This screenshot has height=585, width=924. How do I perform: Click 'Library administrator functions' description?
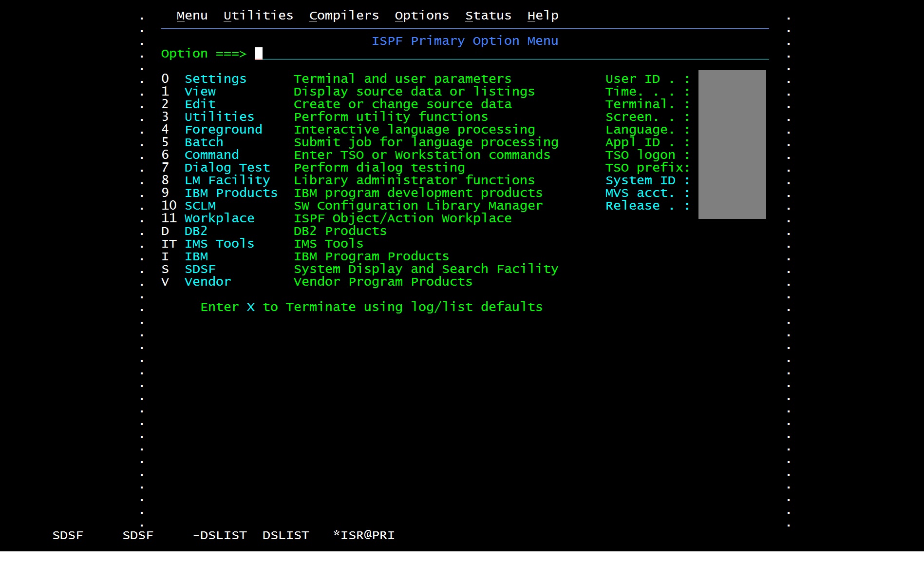(414, 180)
